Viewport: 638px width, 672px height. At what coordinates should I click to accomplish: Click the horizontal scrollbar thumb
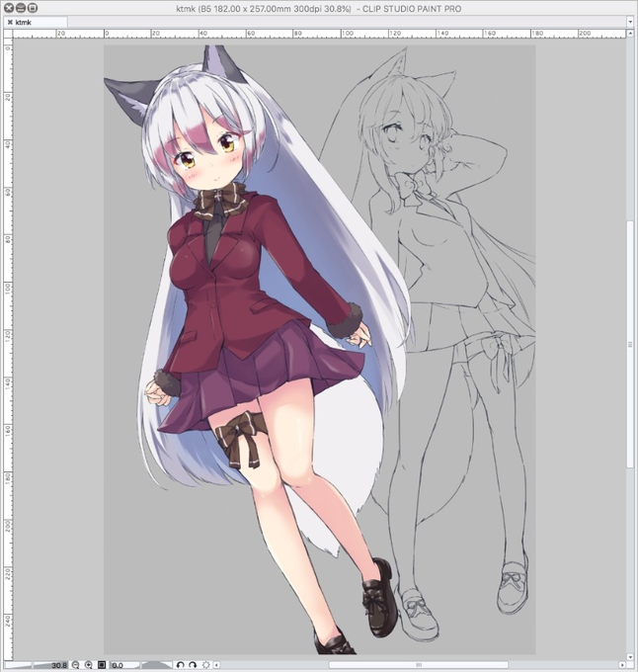click(x=419, y=665)
